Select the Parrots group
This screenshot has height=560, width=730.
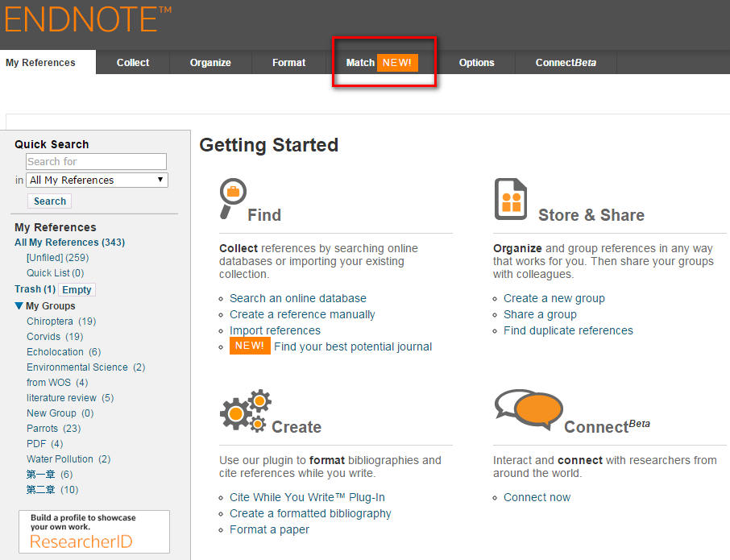[53, 429]
